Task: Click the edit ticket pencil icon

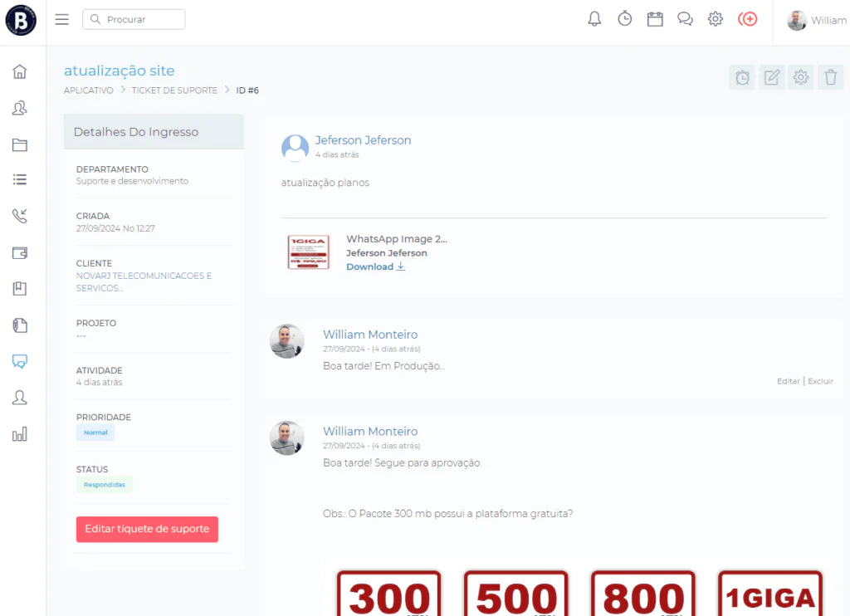Action: point(771,77)
